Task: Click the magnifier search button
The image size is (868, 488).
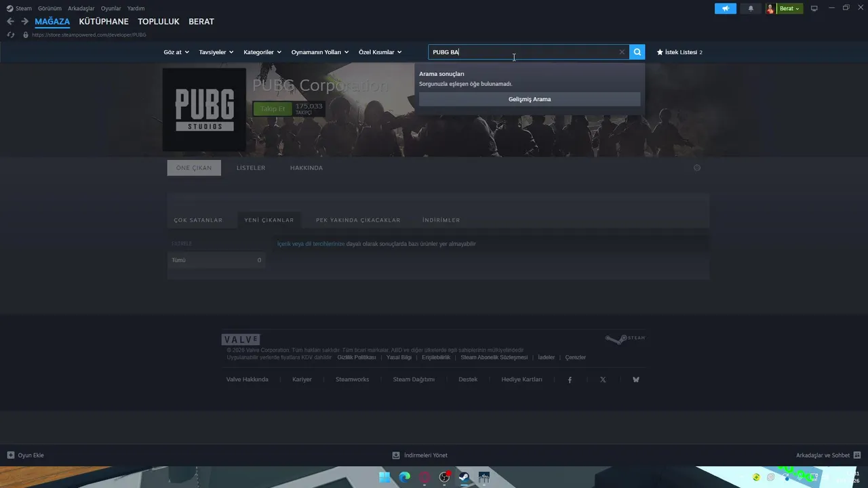Action: click(x=637, y=52)
